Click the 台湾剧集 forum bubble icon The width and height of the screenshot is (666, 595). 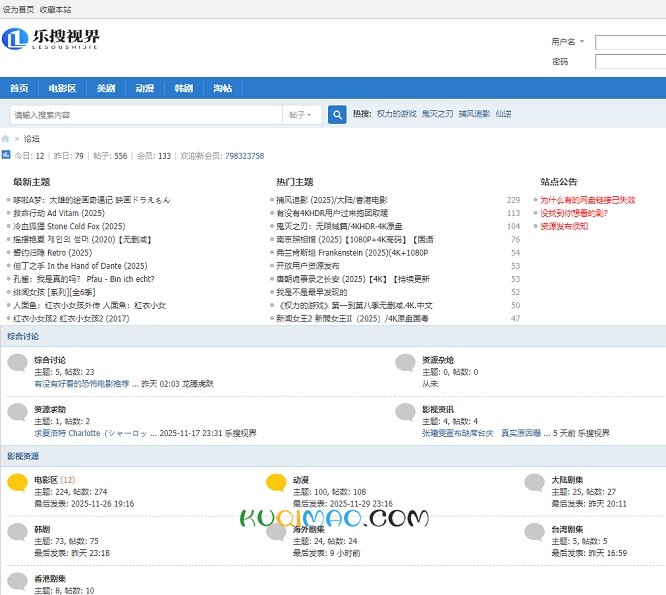pos(535,533)
